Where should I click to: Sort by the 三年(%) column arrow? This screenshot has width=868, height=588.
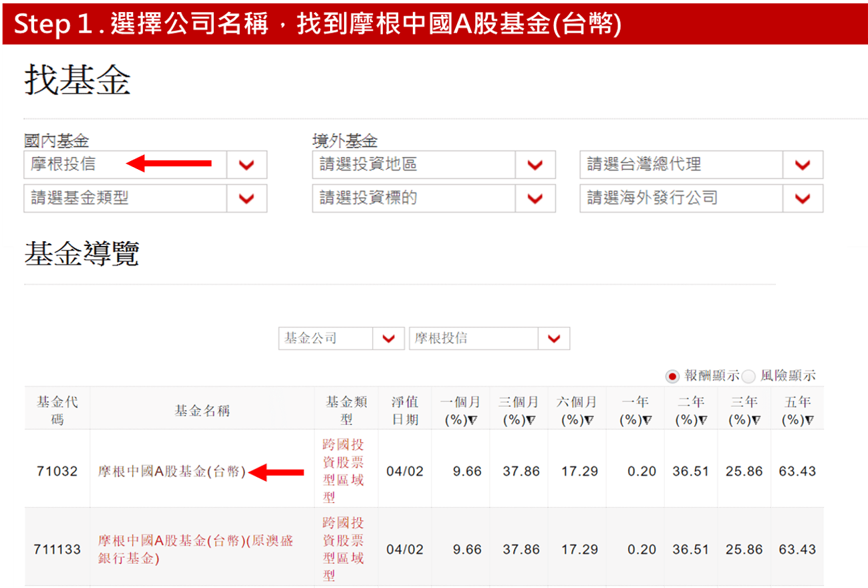point(756,420)
